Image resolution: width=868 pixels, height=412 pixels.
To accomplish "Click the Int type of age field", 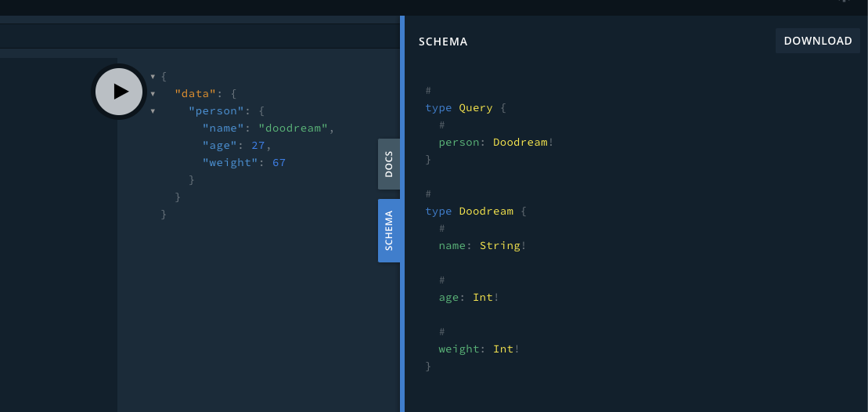I will [x=483, y=298].
